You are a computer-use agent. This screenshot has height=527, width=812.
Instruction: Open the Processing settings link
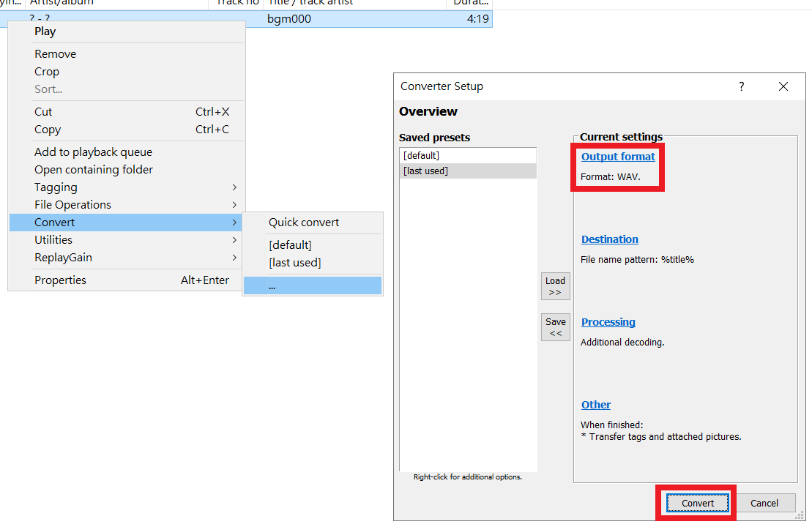(x=608, y=322)
